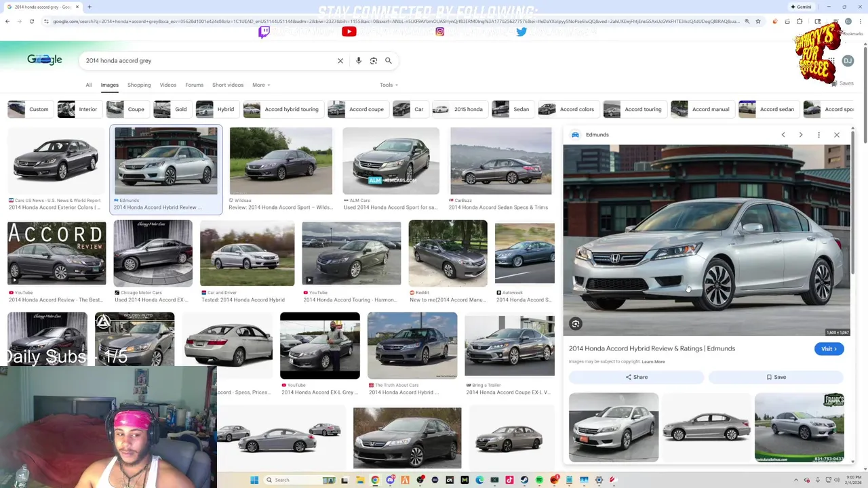Show previous image in preview panel
Image resolution: width=868 pixels, height=488 pixels.
click(783, 135)
